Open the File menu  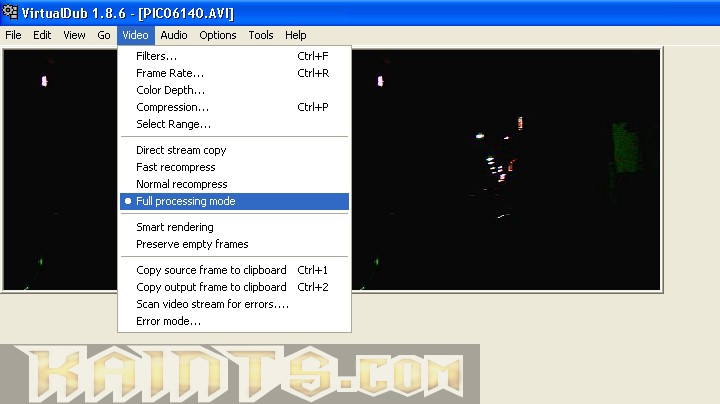tap(13, 35)
